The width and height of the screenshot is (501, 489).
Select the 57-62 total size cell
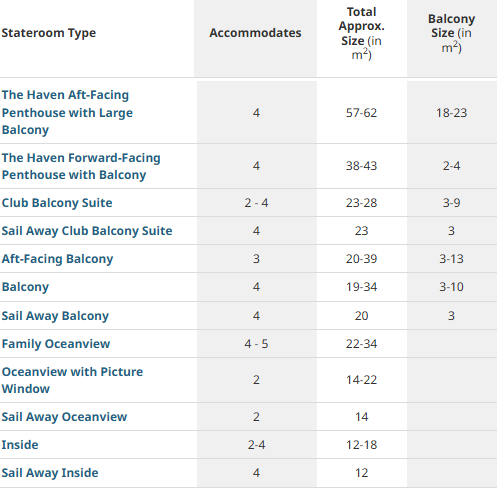click(362, 113)
